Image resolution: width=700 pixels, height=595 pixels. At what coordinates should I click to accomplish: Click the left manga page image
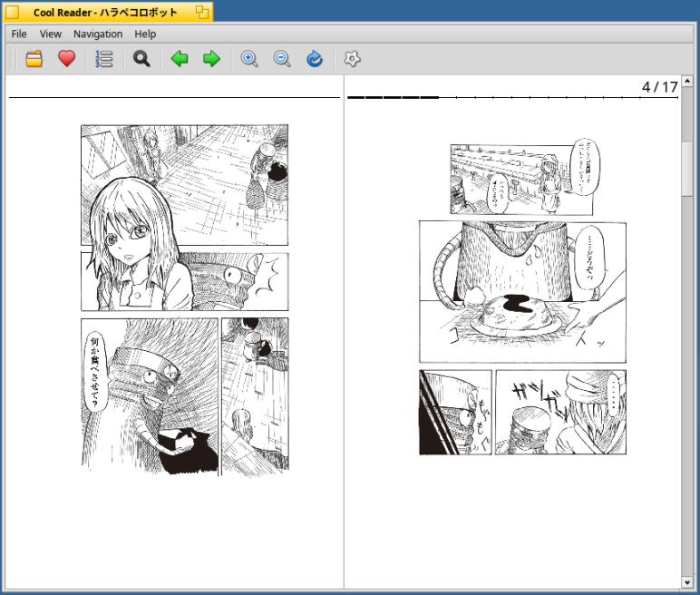(185, 300)
